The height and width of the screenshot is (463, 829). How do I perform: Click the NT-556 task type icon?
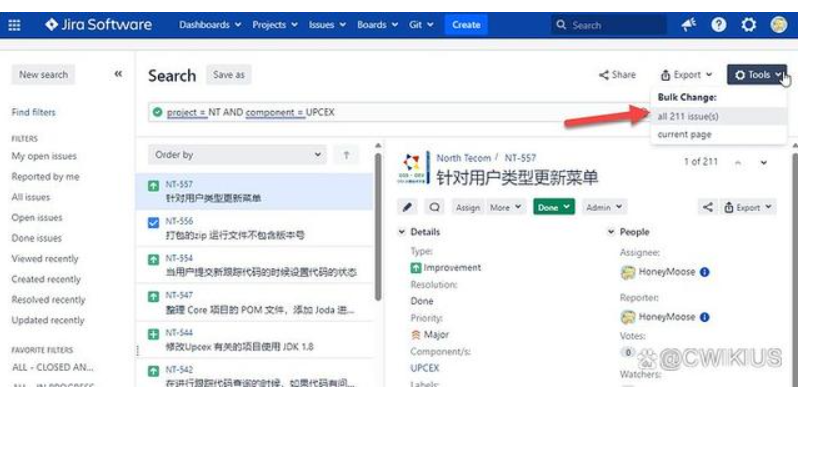153,223
